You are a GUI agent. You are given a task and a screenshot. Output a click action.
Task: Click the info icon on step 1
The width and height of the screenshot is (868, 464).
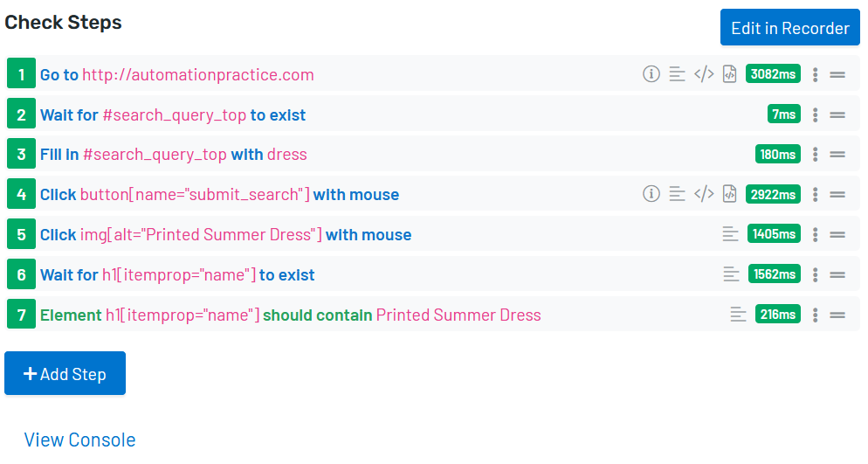click(x=651, y=74)
